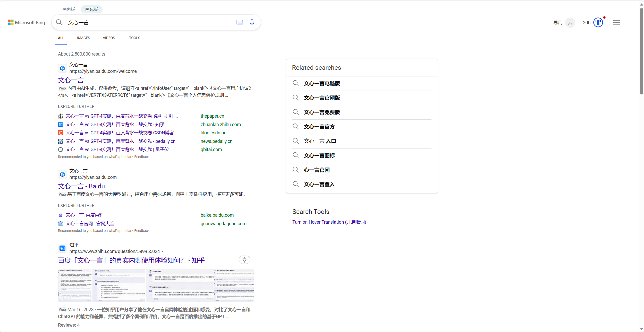Click into the search input field
Image resolution: width=644 pixels, height=332 pixels.
coord(149,22)
